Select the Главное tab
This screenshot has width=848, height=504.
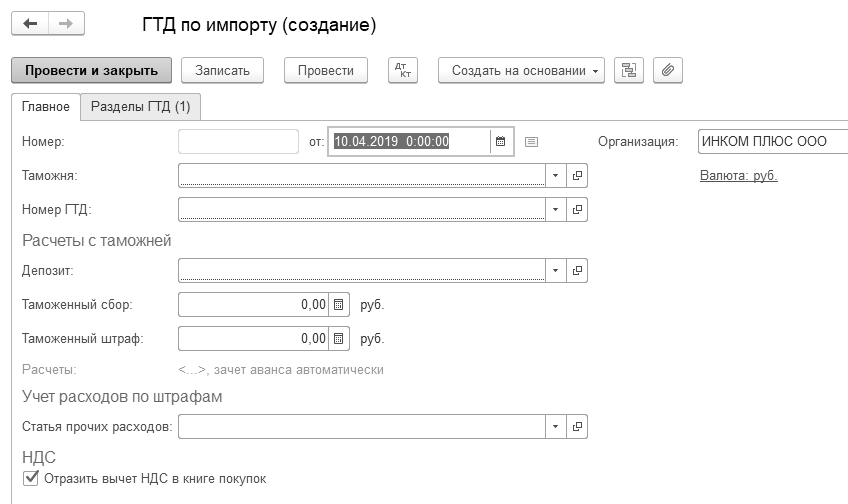(46, 106)
